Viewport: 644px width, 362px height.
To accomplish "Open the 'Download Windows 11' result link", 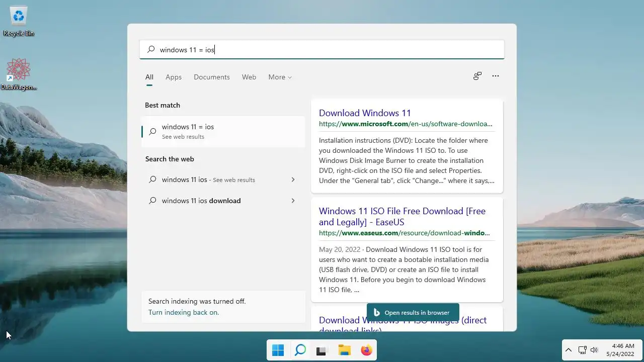I will 365,113.
